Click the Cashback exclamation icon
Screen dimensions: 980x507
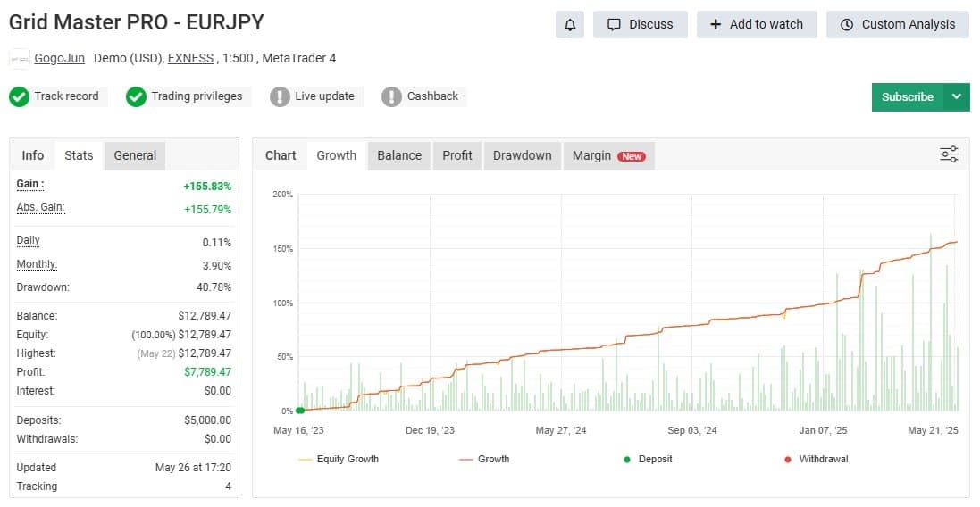391,96
